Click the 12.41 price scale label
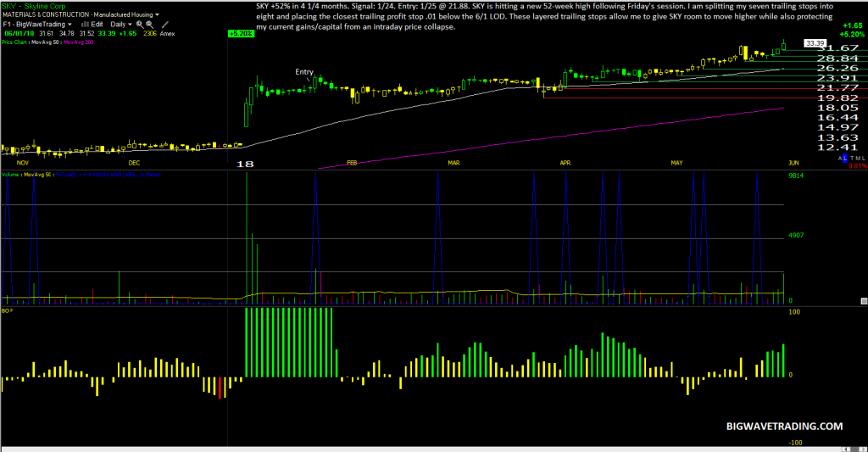The image size is (868, 452). coord(837,148)
